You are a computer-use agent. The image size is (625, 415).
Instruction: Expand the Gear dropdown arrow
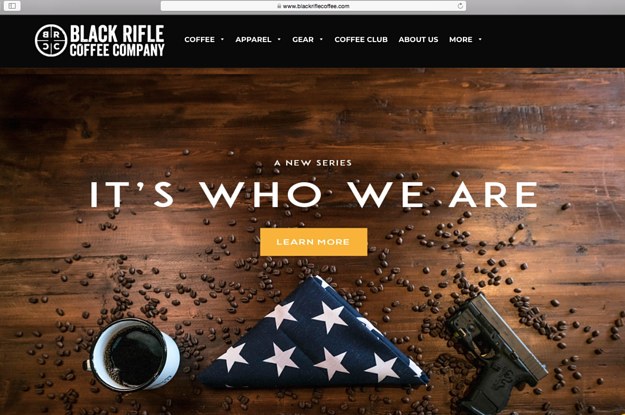click(x=321, y=39)
